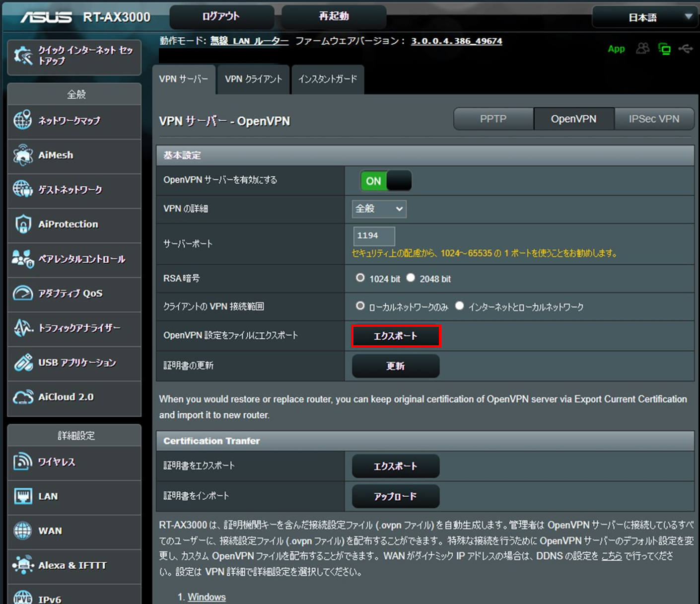Viewport: 700px width, 604px height.
Task: Click the 更新 certificate renew button
Action: pos(396,366)
